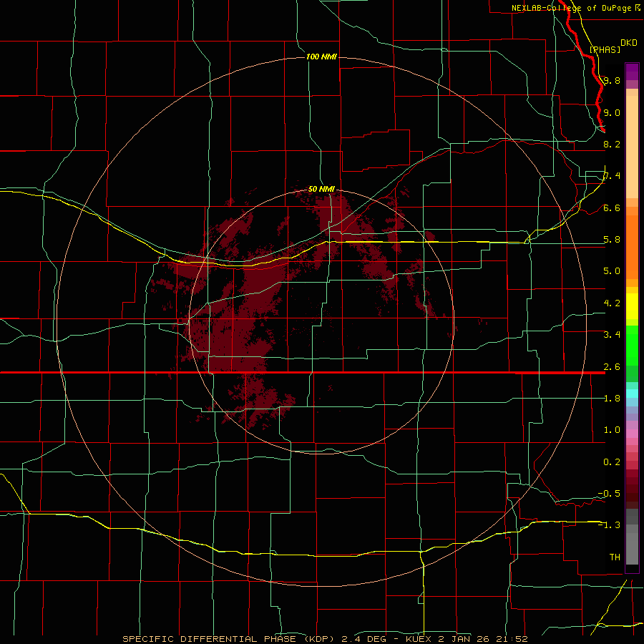Image resolution: width=644 pixels, height=644 pixels.
Task: Click the "TH" legend label
Action: 615,557
